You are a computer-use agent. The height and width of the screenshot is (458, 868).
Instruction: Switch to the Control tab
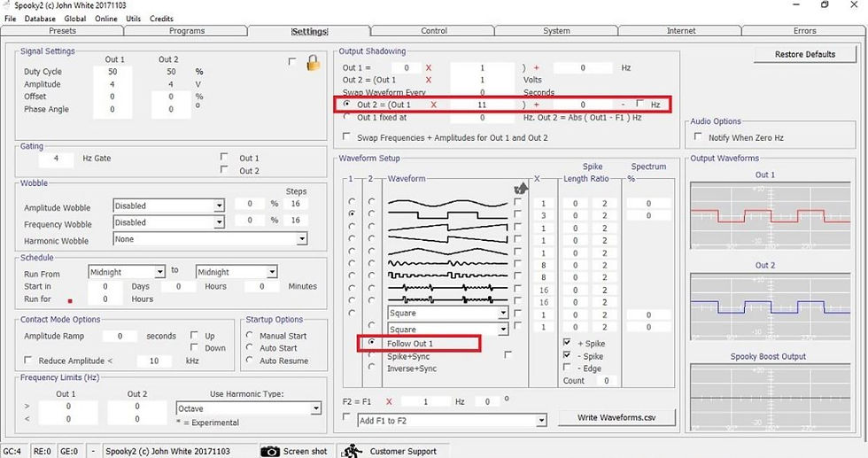click(x=433, y=31)
